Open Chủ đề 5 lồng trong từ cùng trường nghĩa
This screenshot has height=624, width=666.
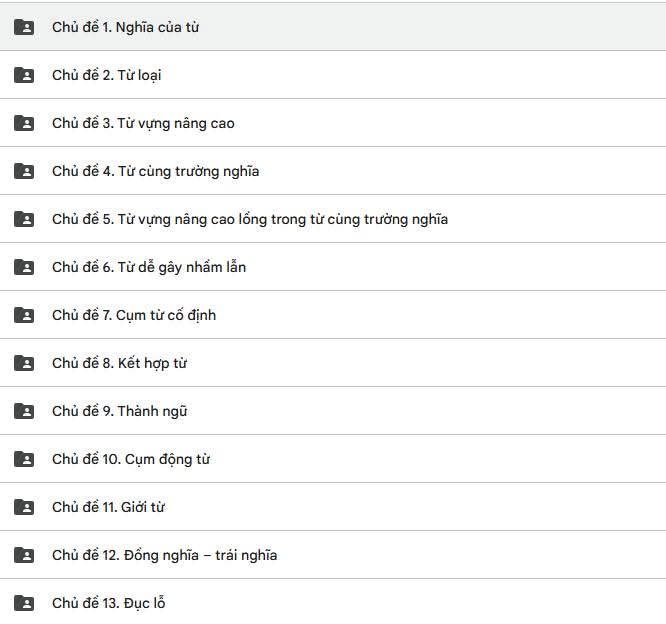coord(249,219)
